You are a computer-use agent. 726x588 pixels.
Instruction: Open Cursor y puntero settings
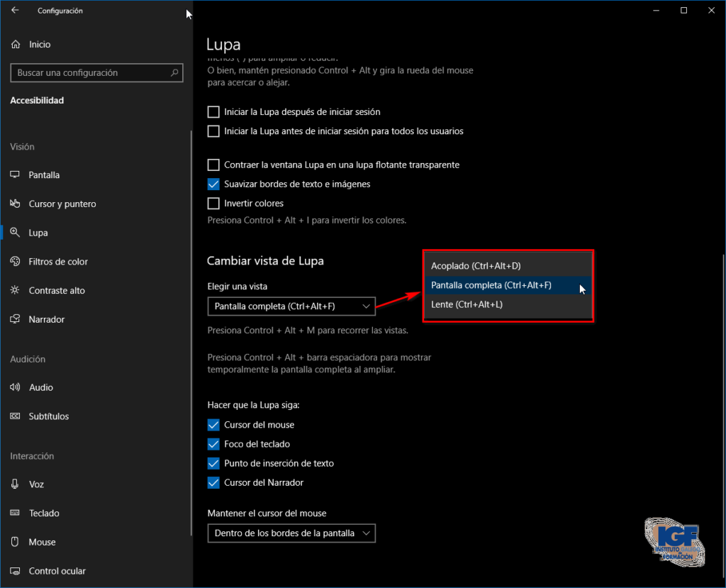click(16, 204)
